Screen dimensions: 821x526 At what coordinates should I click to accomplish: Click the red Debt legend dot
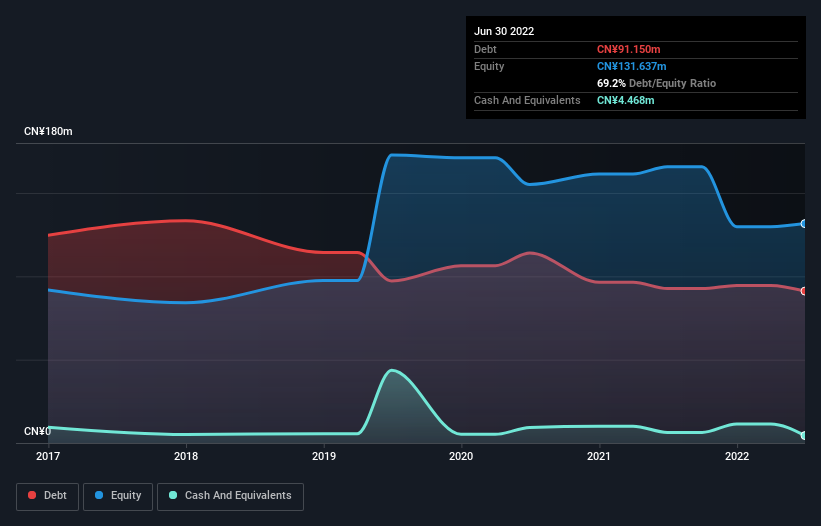[x=32, y=495]
